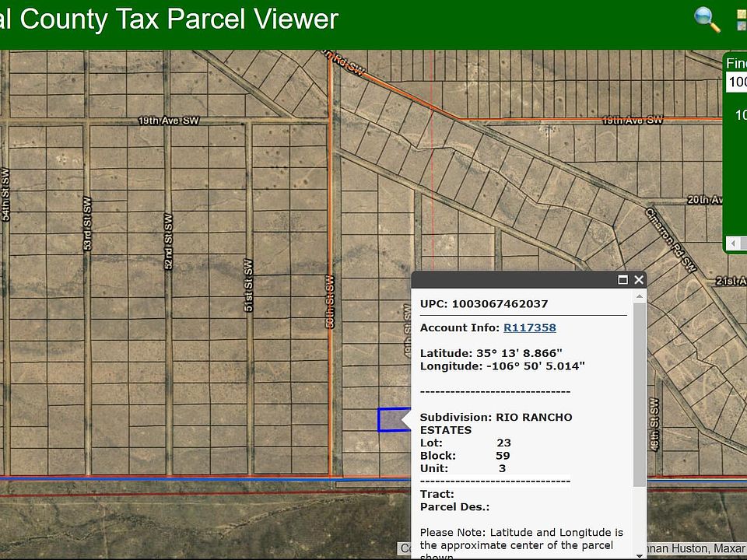Click the 21st Ave label

coord(731,281)
